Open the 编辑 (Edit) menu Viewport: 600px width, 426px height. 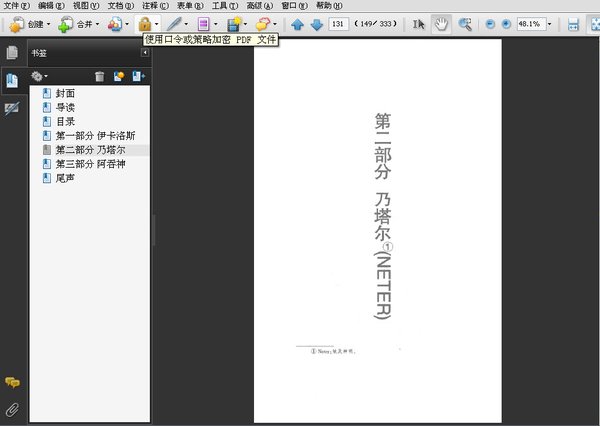coord(51,5)
